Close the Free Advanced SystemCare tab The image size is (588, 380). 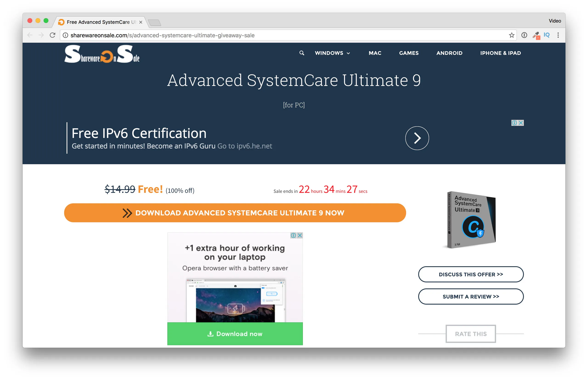click(x=141, y=22)
